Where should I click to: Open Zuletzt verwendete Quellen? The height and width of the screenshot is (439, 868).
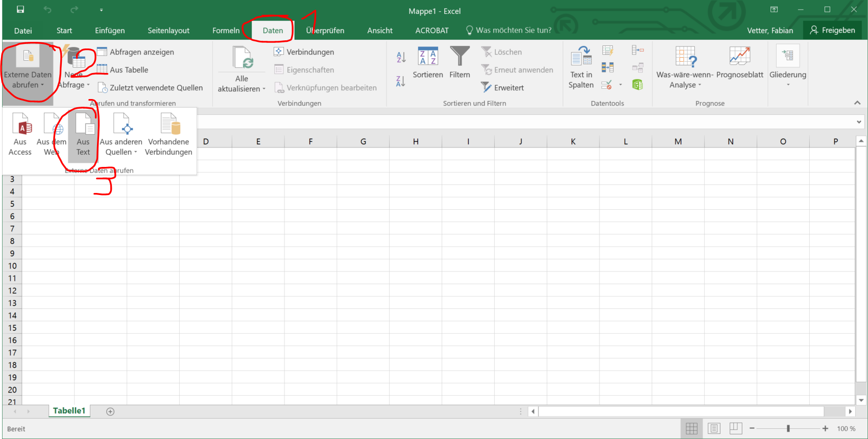(151, 88)
